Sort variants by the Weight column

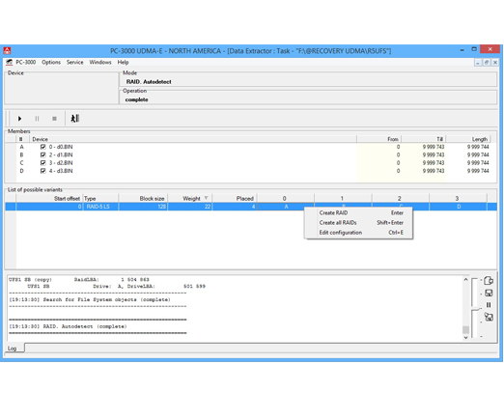(x=190, y=199)
